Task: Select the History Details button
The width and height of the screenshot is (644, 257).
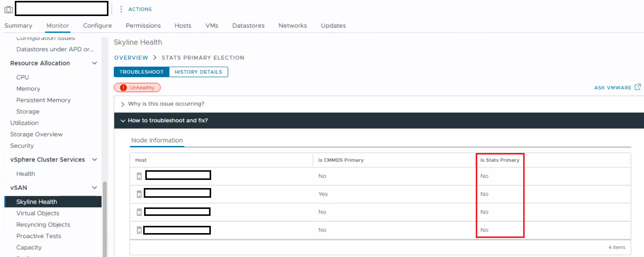Action: pyautogui.click(x=198, y=72)
